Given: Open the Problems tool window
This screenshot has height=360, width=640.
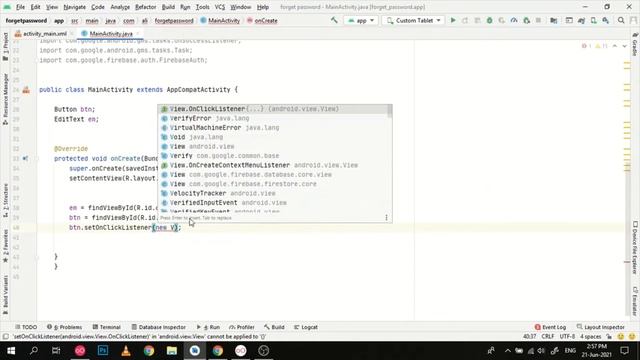Looking at the screenshot, I should coord(64,327).
